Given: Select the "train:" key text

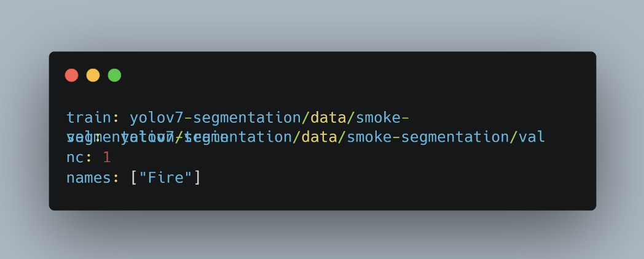Looking at the screenshot, I should point(93,118).
